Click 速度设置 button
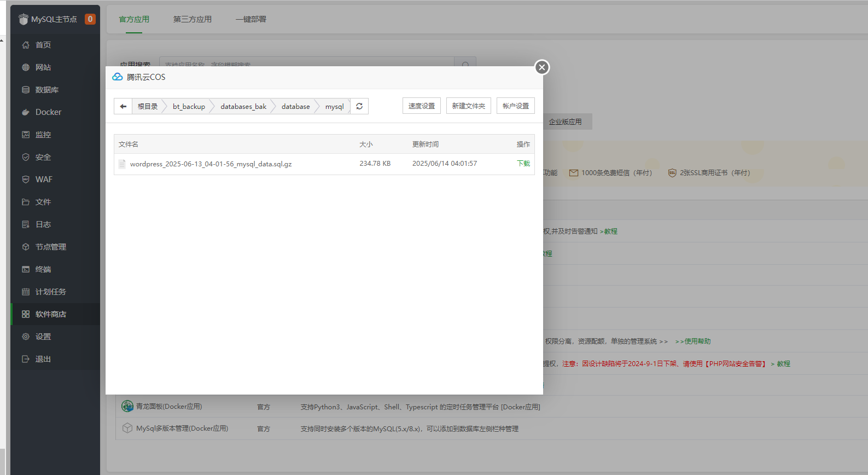This screenshot has height=475, width=868. click(x=422, y=106)
